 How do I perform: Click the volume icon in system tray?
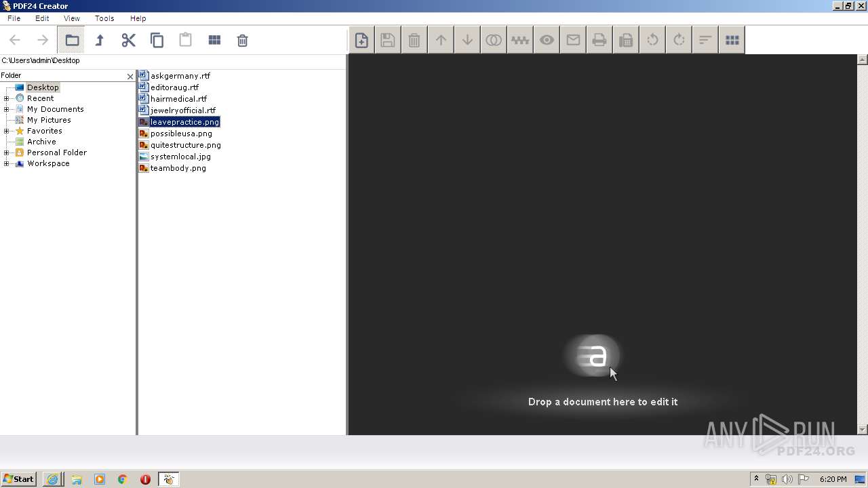pos(787,479)
